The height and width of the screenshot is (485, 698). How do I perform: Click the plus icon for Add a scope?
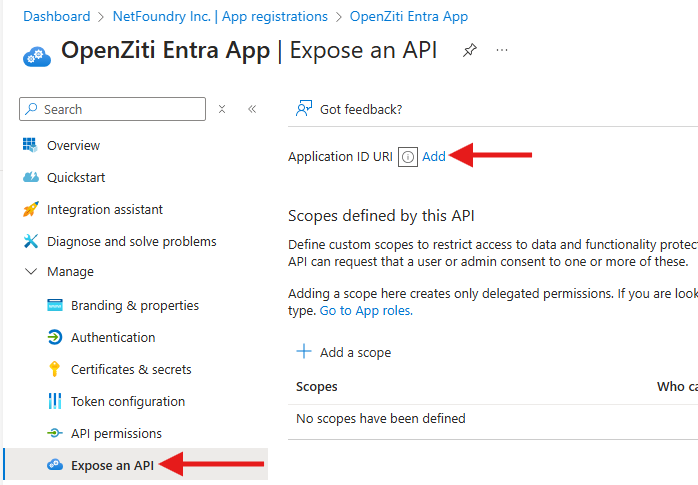tap(303, 352)
